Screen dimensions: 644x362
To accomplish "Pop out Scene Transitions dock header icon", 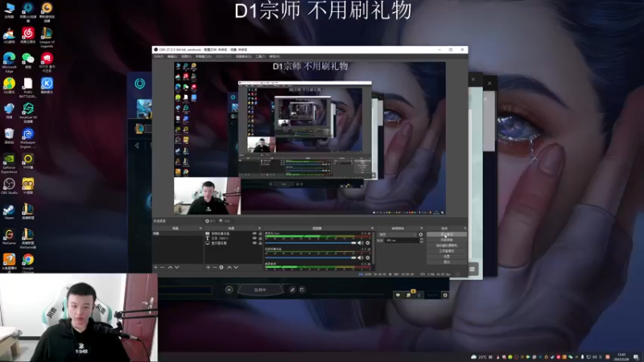I will point(421,228).
